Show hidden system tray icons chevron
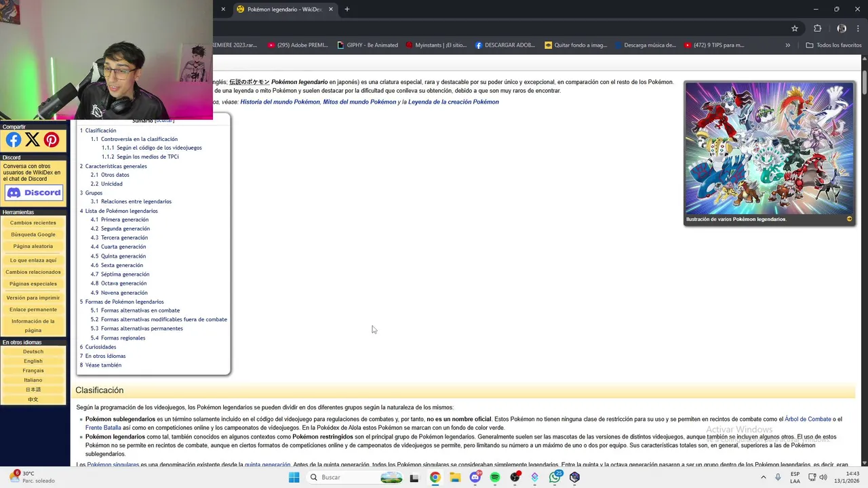 (763, 477)
